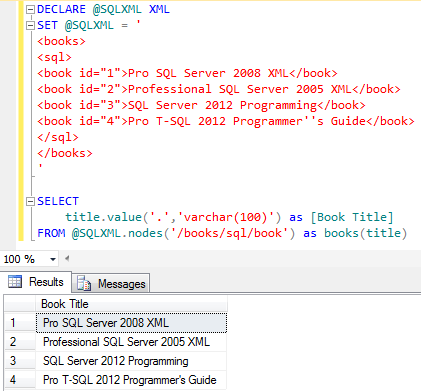Collapse the SELECT statement outline

pyautogui.click(x=30, y=201)
